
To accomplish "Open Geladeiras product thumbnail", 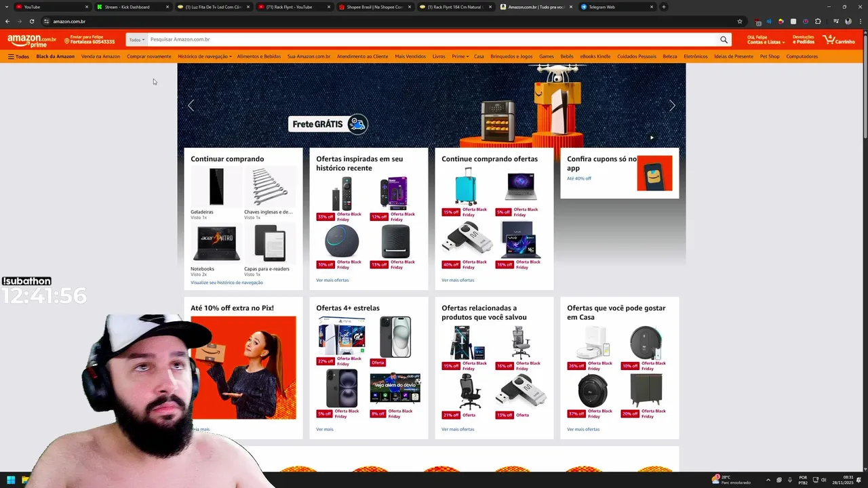I will pyautogui.click(x=216, y=187).
